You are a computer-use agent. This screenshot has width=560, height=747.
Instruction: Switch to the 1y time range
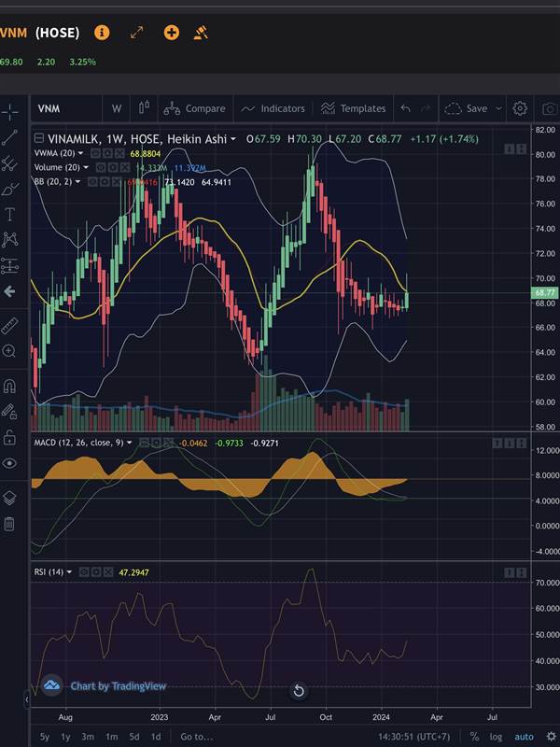(65, 737)
